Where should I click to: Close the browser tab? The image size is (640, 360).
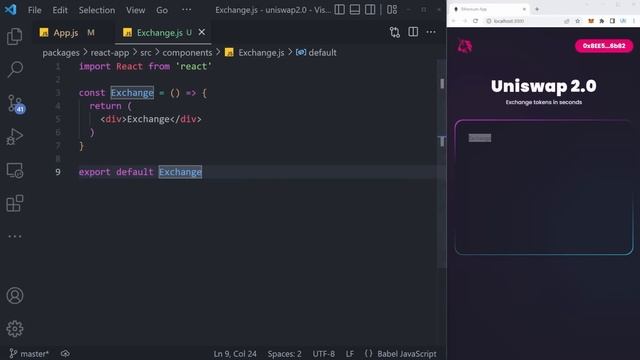coord(524,9)
